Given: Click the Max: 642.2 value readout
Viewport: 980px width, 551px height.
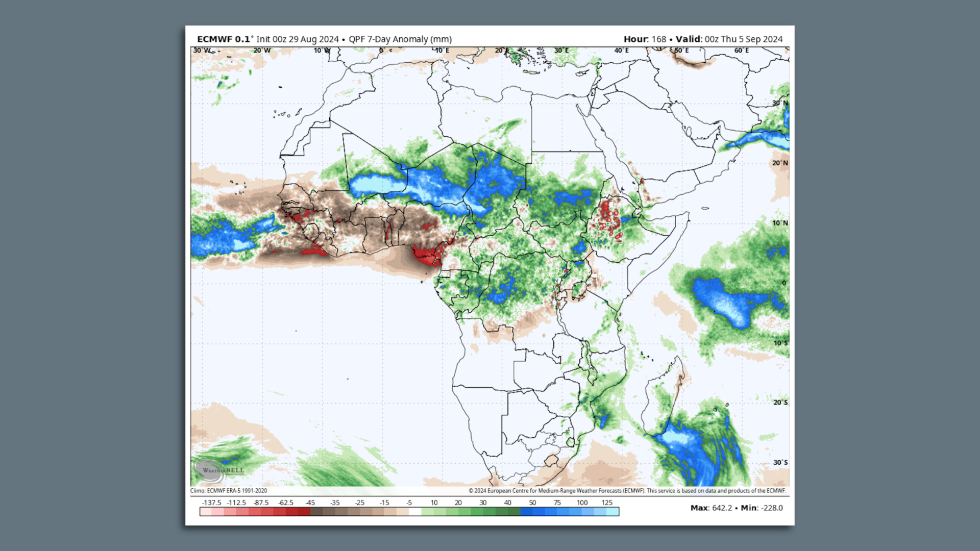Looking at the screenshot, I should pyautogui.click(x=712, y=508).
